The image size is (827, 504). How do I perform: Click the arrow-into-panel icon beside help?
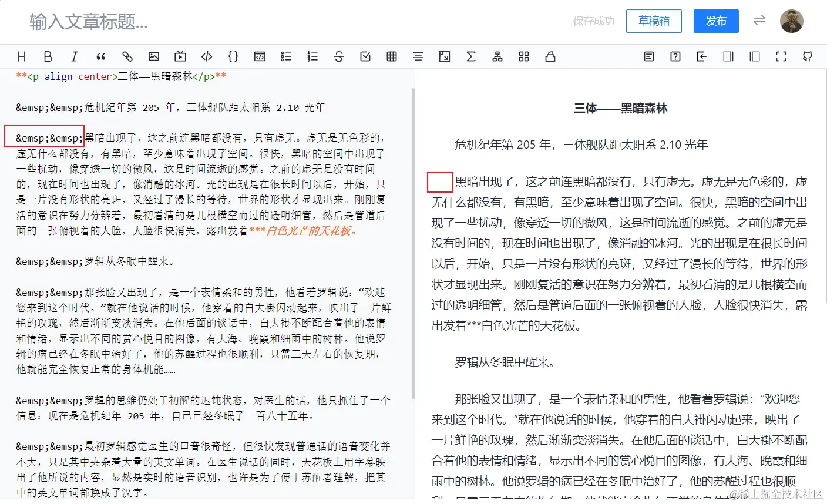click(x=702, y=56)
